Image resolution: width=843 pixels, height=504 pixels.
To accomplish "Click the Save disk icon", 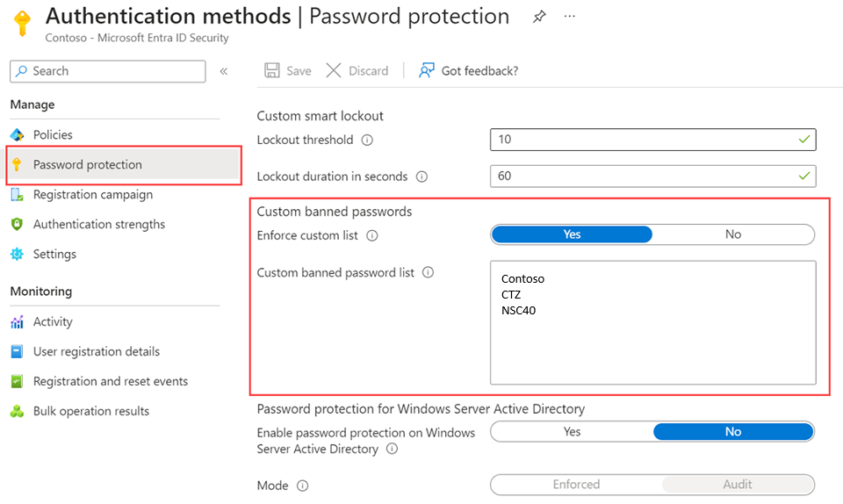I will point(272,71).
